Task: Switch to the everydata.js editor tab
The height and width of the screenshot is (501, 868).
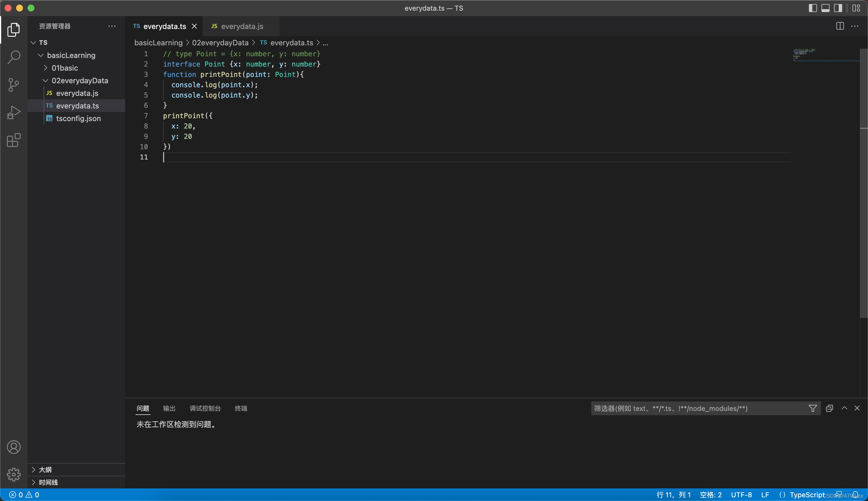Action: (242, 26)
